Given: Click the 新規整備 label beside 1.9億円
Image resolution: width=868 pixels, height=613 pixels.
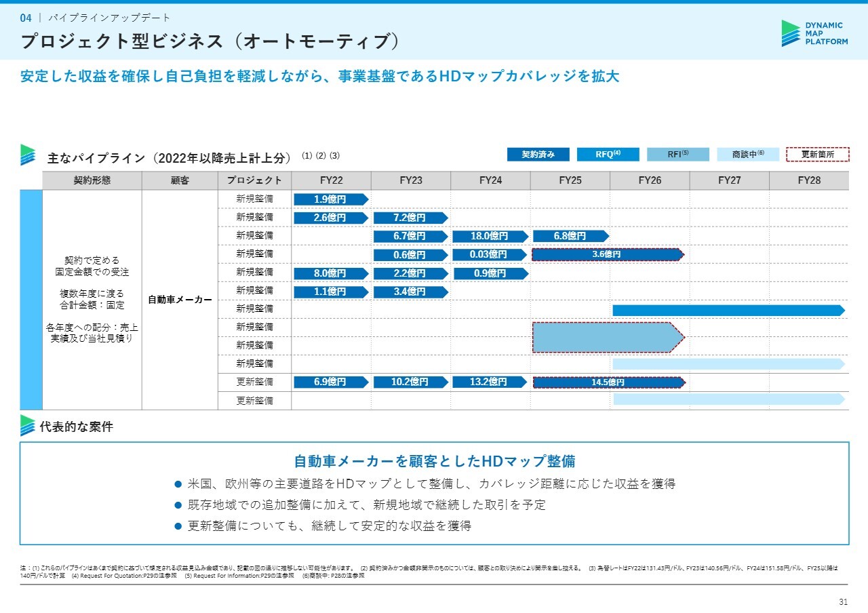Looking at the screenshot, I should tap(254, 199).
